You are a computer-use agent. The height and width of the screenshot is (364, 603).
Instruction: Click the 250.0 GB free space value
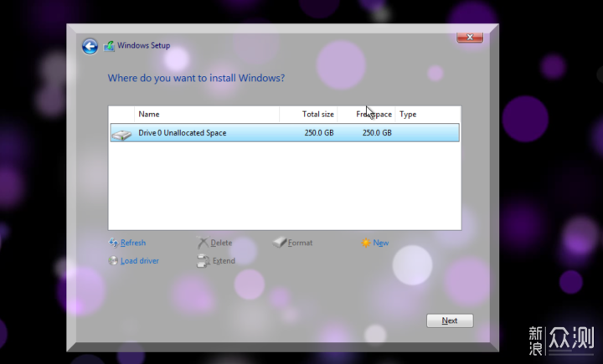[377, 132]
